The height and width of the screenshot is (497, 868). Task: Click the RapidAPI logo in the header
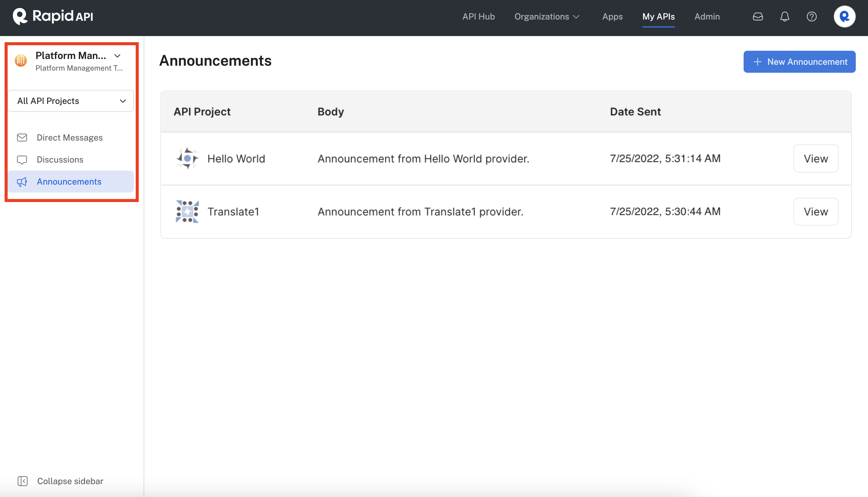point(53,17)
